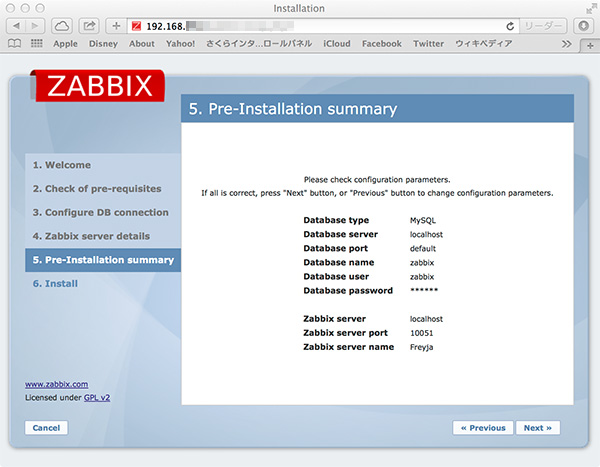
Task: Reload the page with the refresh icon
Action: tap(511, 25)
